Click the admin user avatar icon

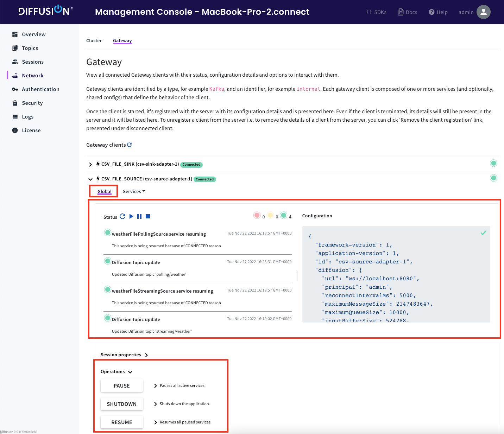pyautogui.click(x=483, y=12)
